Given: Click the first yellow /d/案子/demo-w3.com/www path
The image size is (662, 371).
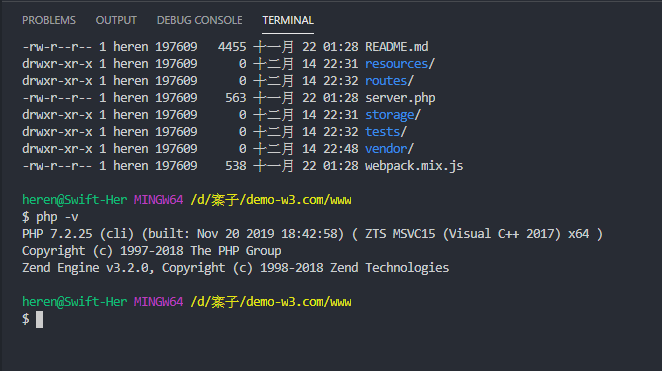Looking at the screenshot, I should tap(271, 200).
